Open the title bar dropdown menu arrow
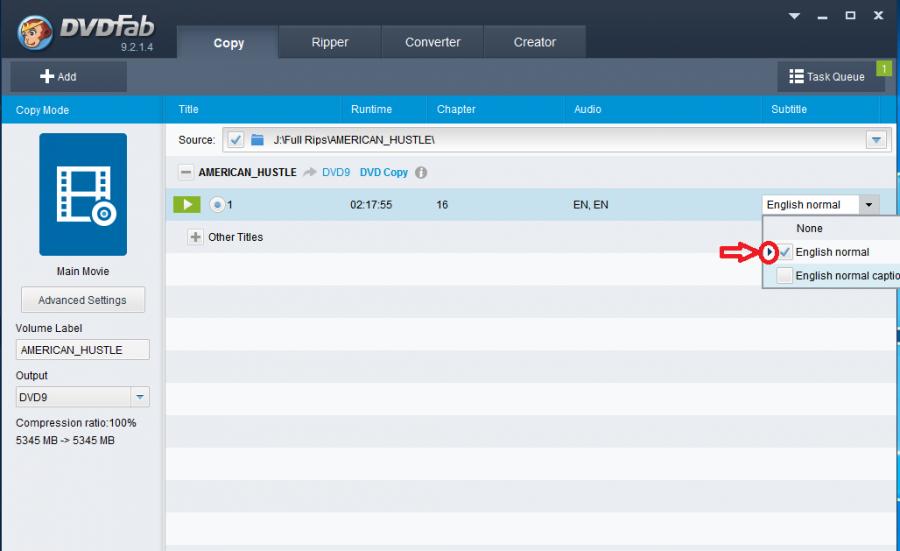The height and width of the screenshot is (551, 900). (796, 16)
